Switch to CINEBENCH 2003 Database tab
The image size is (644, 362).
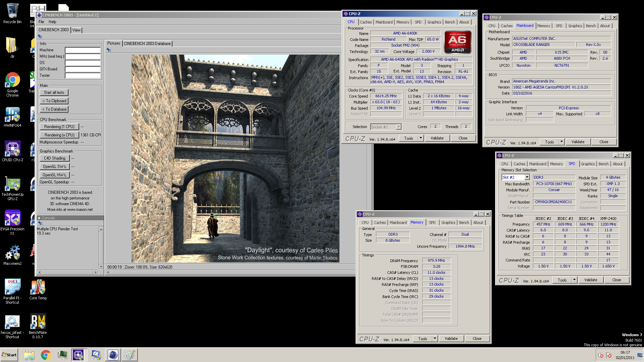[147, 44]
